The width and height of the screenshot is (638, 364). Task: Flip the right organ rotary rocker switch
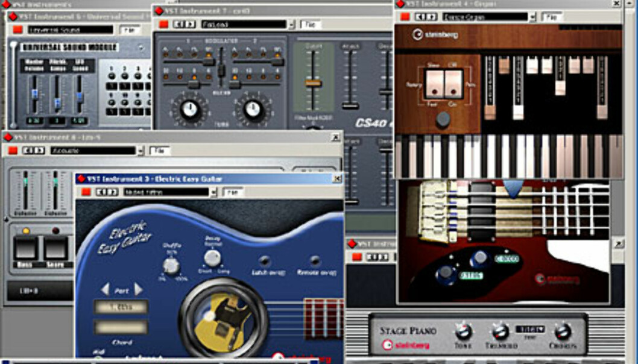tap(453, 84)
